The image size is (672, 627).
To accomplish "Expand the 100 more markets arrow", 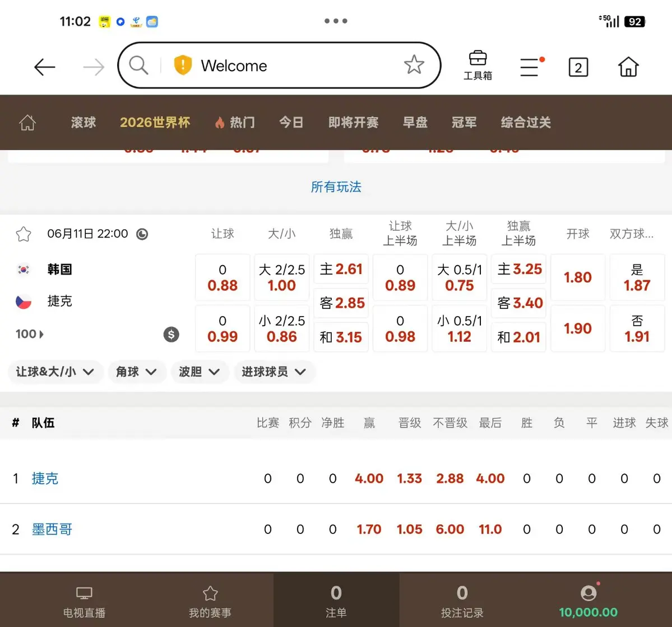I will (30, 334).
